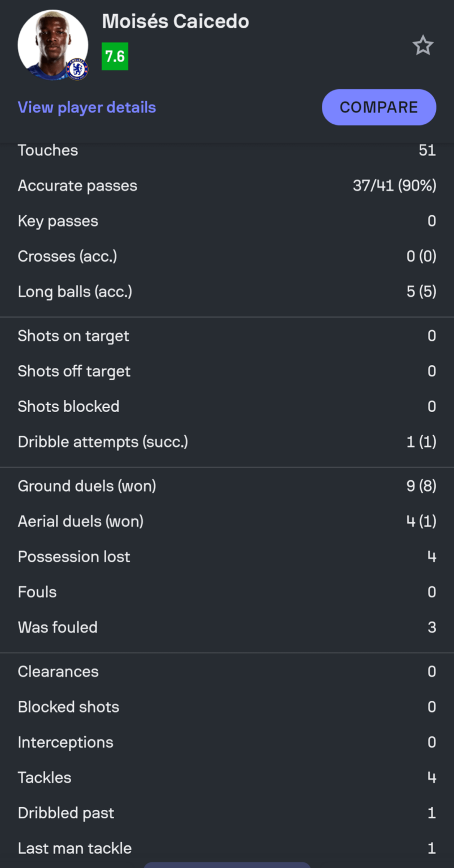Select the Chelsea club crest badge
The image size is (454, 868).
pos(77,68)
